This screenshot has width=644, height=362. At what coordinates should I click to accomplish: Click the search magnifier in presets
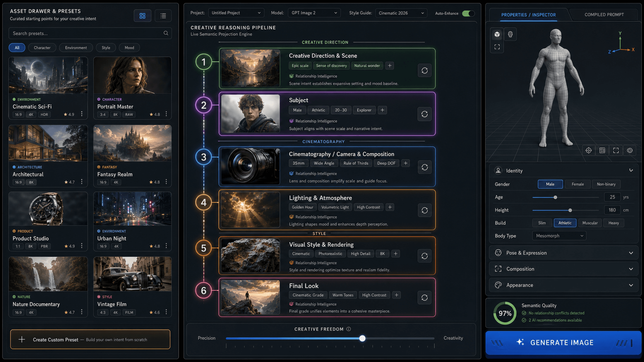tap(166, 33)
